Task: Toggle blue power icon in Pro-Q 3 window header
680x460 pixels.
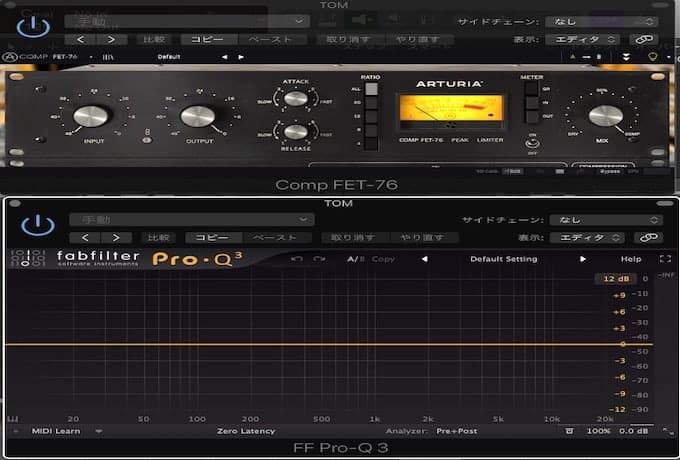Action: coord(38,225)
